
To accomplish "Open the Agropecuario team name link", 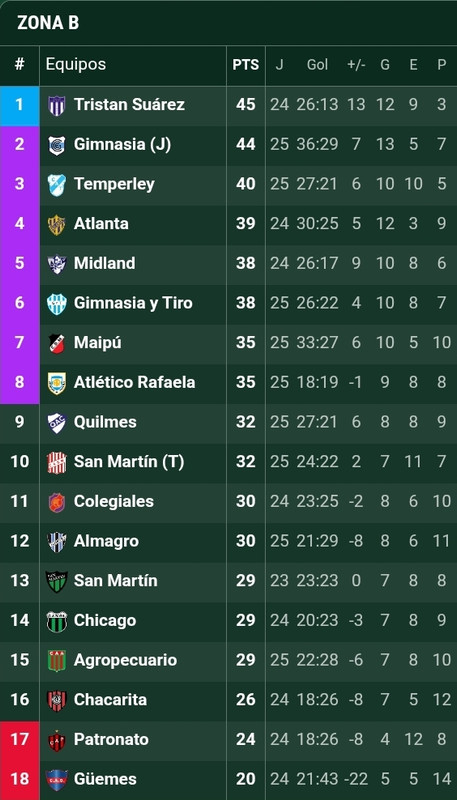I will [x=125, y=660].
